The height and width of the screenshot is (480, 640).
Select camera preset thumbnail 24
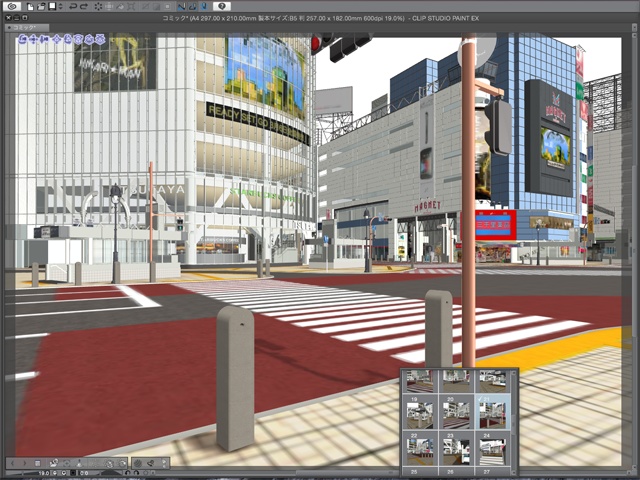click(x=493, y=448)
